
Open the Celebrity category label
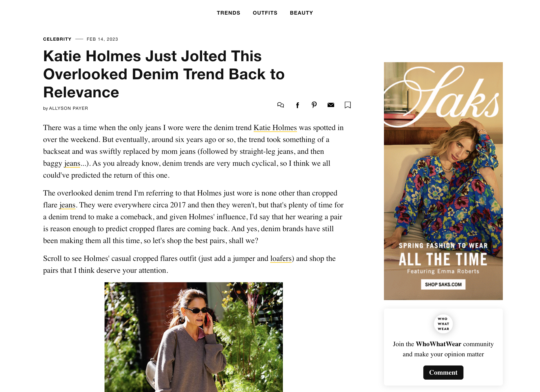tap(57, 39)
